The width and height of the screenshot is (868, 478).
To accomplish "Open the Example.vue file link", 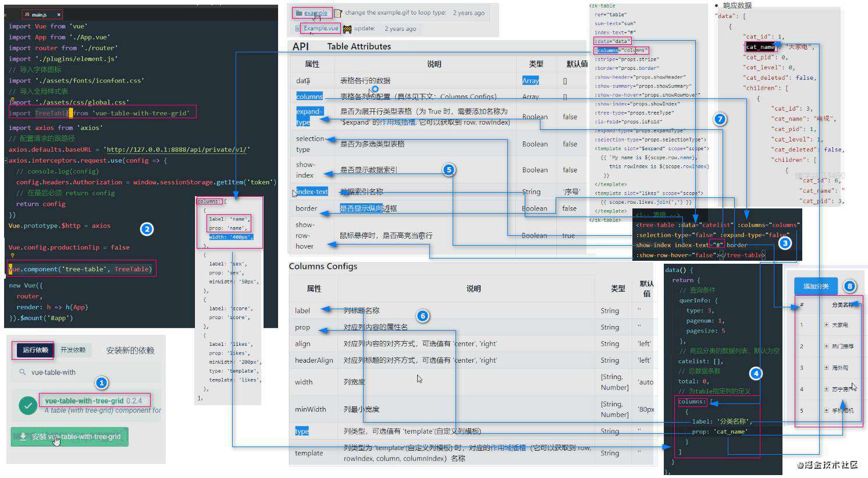I will pyautogui.click(x=321, y=28).
